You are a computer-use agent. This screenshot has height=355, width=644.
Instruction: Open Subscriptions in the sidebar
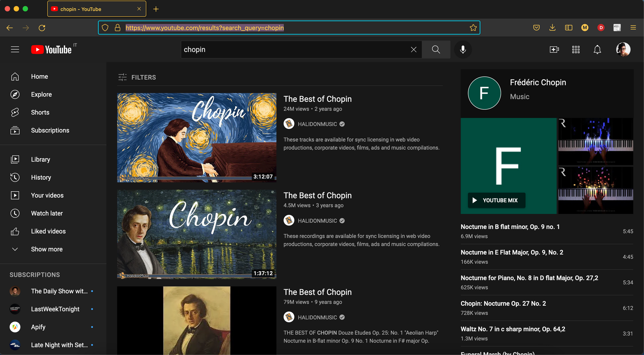click(53, 130)
